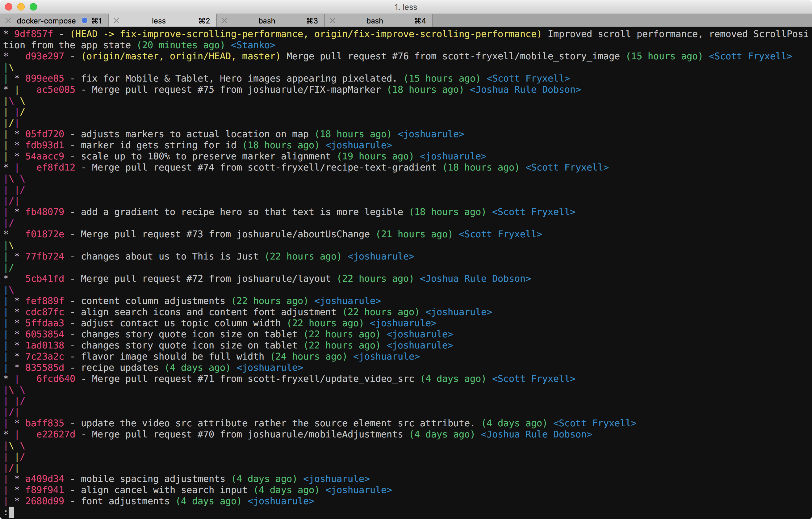This screenshot has height=519, width=812.
Task: Click commit hash baff835
Action: 44,424
